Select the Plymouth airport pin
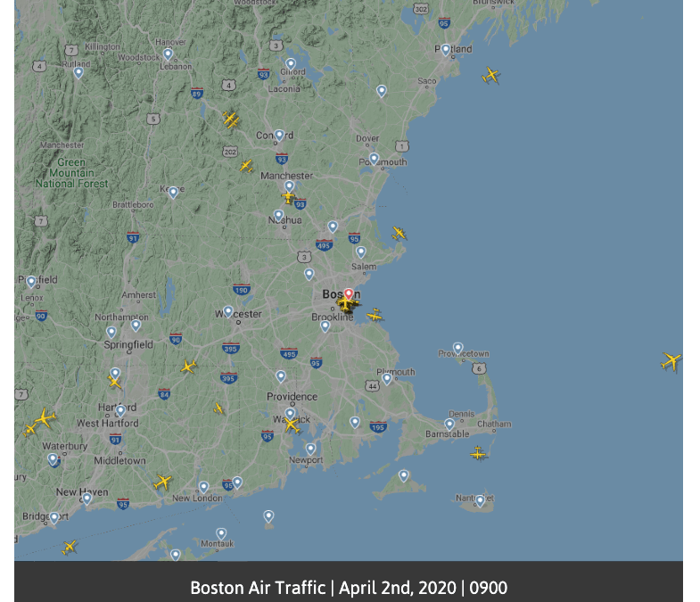The height and width of the screenshot is (602, 700). (387, 379)
